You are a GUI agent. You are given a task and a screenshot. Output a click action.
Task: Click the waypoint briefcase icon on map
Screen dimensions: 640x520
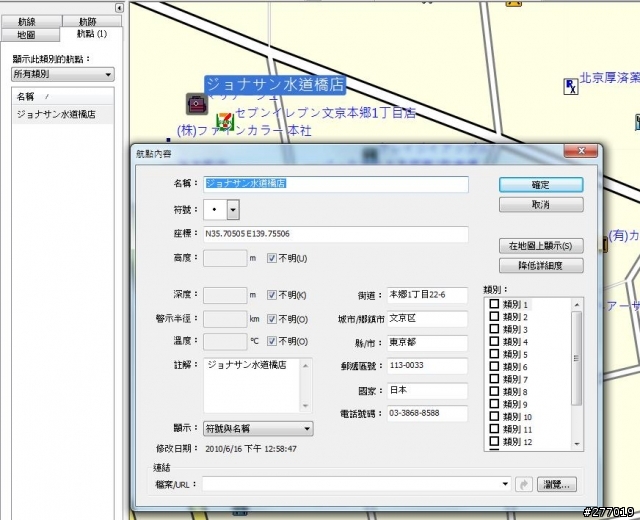point(197,104)
